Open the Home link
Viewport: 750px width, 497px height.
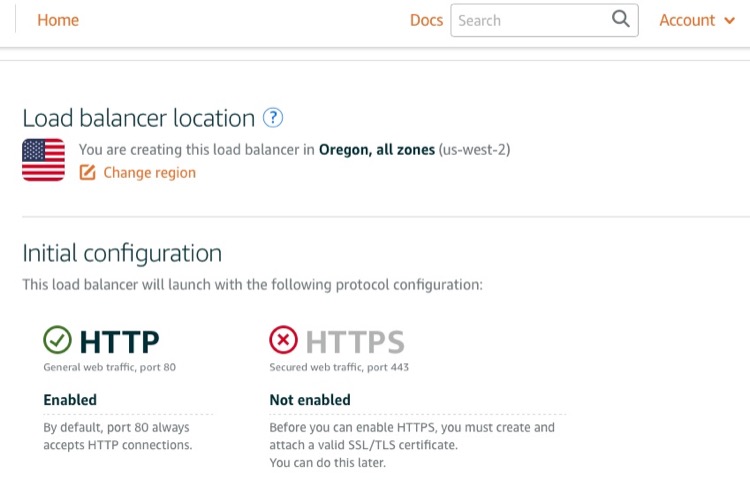pos(58,20)
